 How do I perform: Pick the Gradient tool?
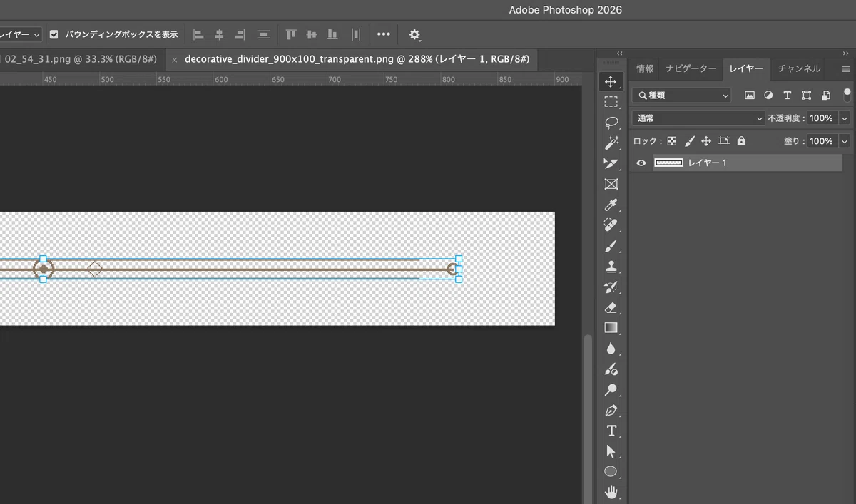click(611, 328)
